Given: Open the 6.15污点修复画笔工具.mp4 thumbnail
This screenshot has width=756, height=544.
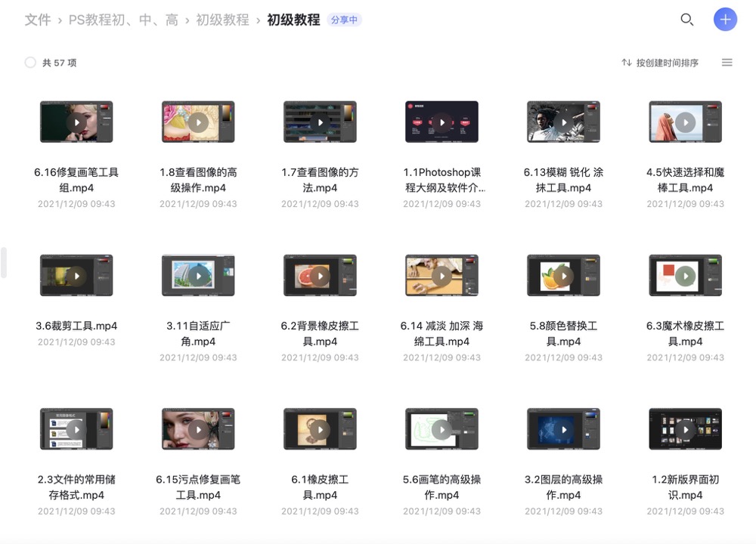Looking at the screenshot, I should [x=198, y=429].
